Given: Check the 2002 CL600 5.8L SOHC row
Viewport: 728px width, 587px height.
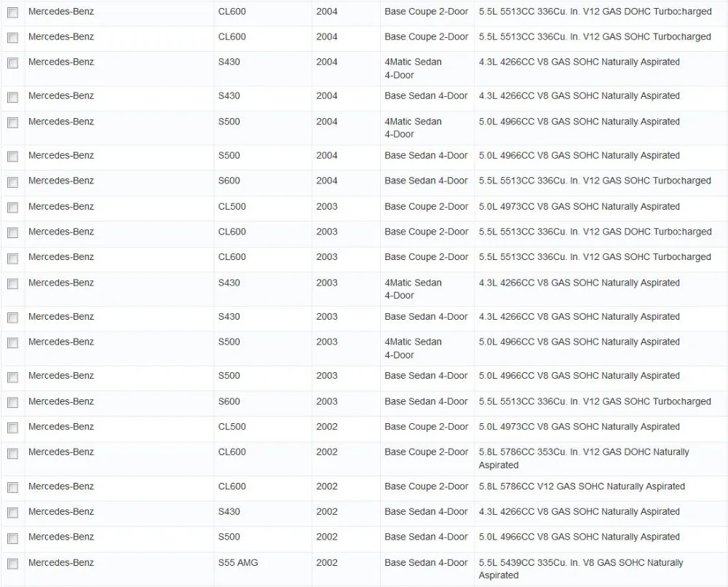Looking at the screenshot, I should pos(13,488).
